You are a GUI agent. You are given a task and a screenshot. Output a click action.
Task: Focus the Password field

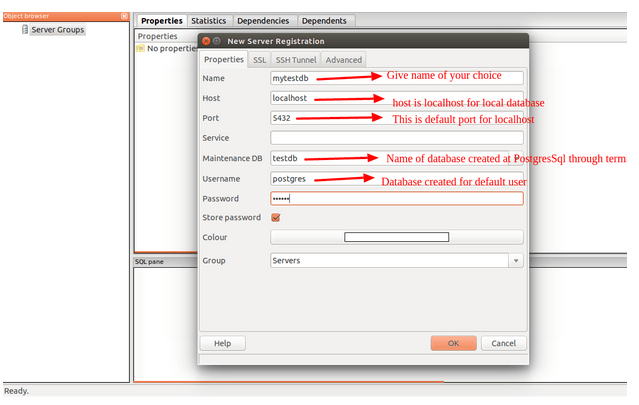397,198
